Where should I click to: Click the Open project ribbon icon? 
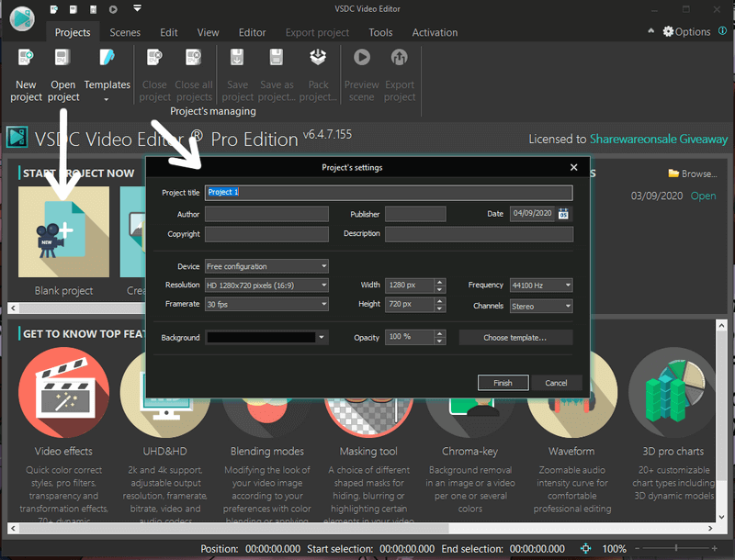pos(62,58)
